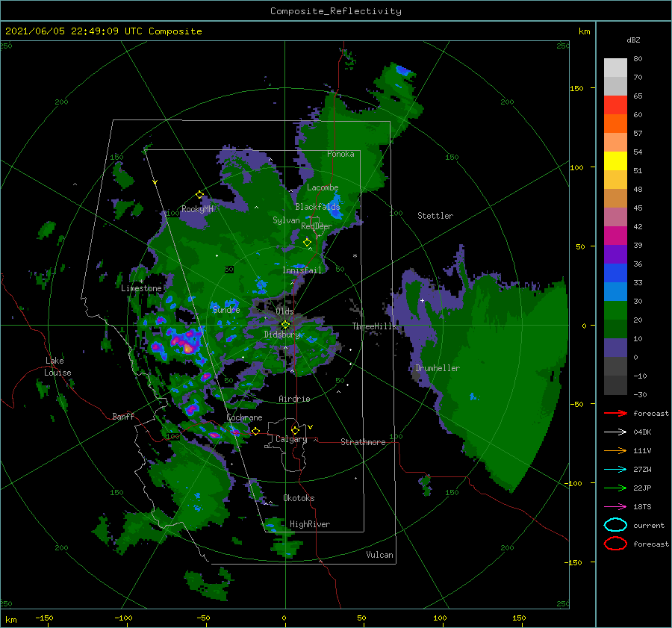Click the Vulcan label
The image size is (672, 628).
tap(380, 555)
